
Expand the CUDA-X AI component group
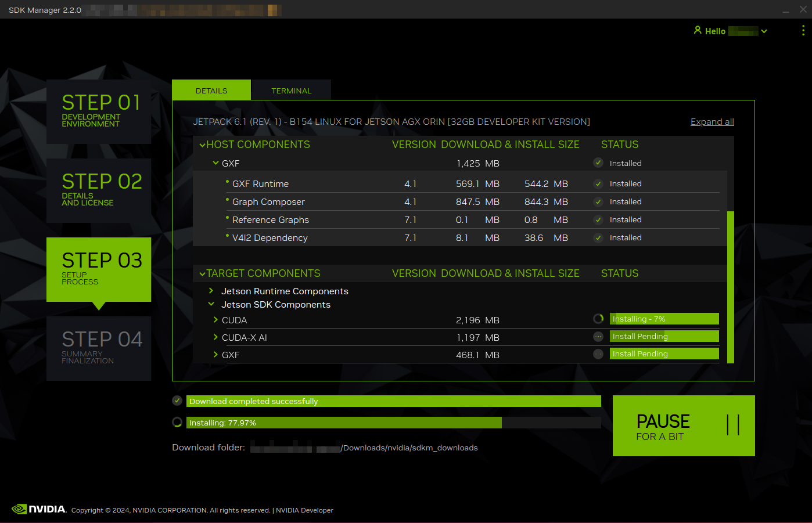pos(215,337)
